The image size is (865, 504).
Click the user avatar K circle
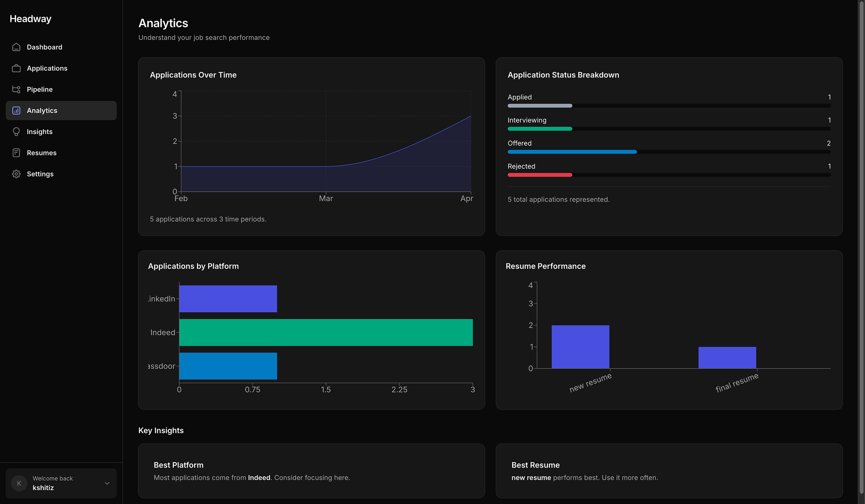click(19, 483)
